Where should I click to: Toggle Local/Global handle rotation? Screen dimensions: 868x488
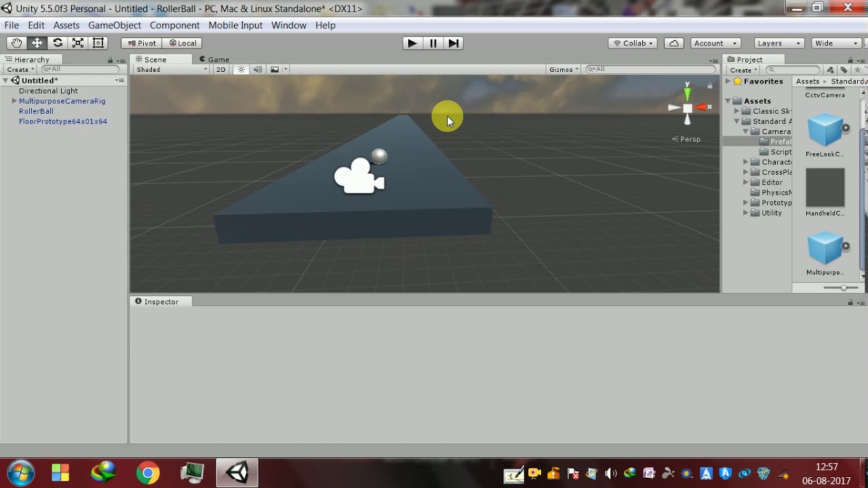click(182, 43)
